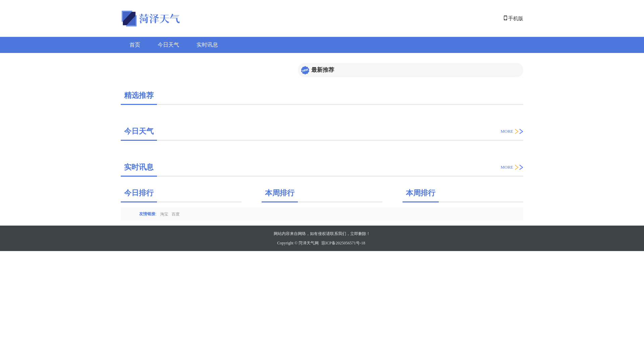Open MORE link in 今日天气 section

point(507,131)
